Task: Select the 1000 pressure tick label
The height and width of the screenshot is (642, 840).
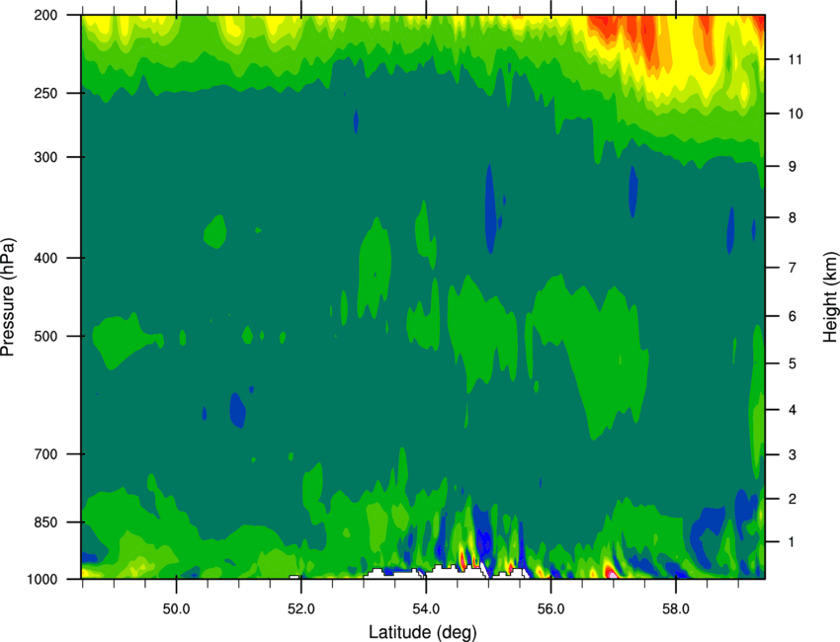Action: (x=42, y=580)
